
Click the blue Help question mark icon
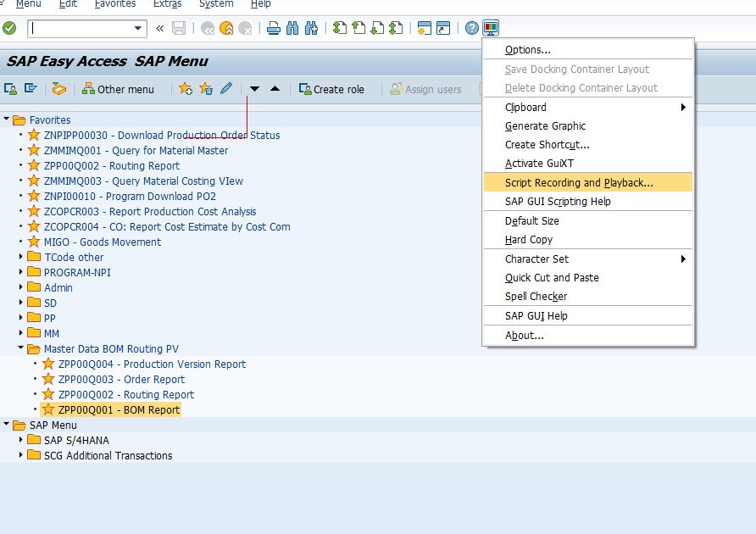pyautogui.click(x=472, y=29)
